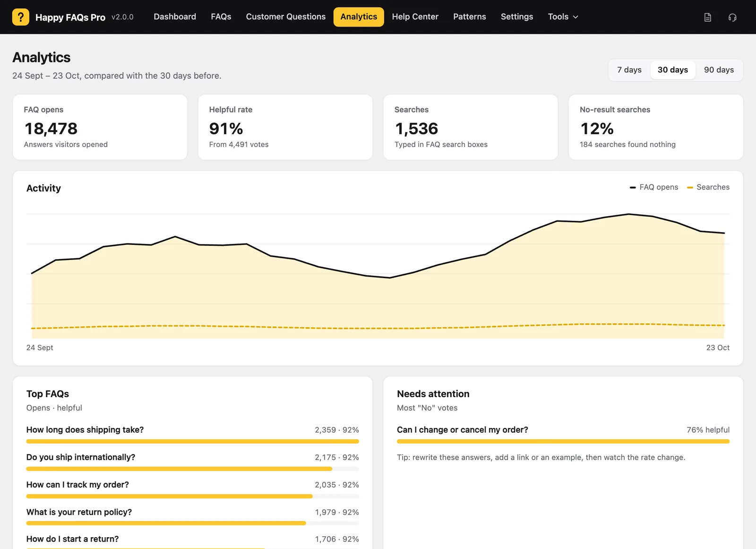Toggle the Searches legend item
Screen dimensions: 756x549
[x=708, y=187]
